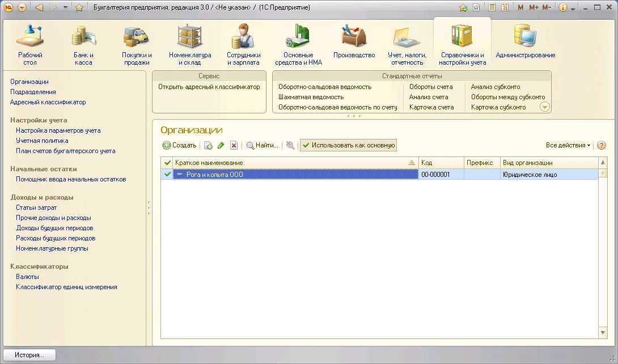This screenshot has height=364, width=618.
Task: Open Карточка счета report
Action: point(431,107)
